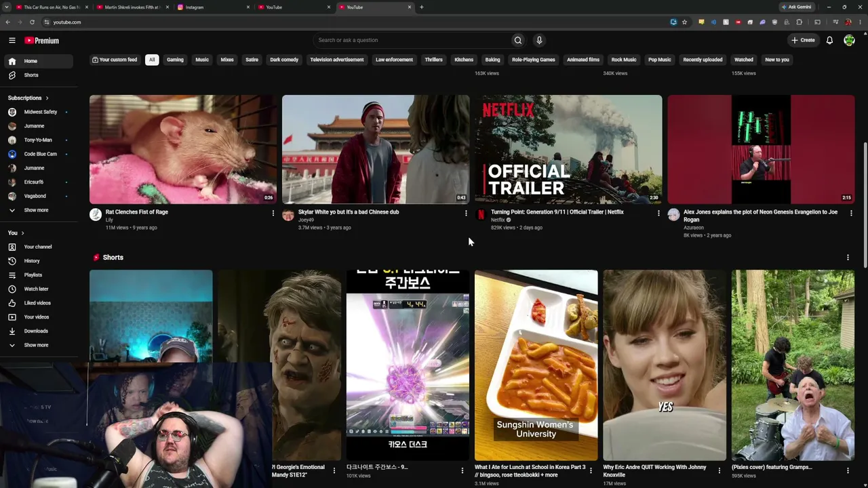
Task: Select the Your custom feed chip
Action: [115, 60]
